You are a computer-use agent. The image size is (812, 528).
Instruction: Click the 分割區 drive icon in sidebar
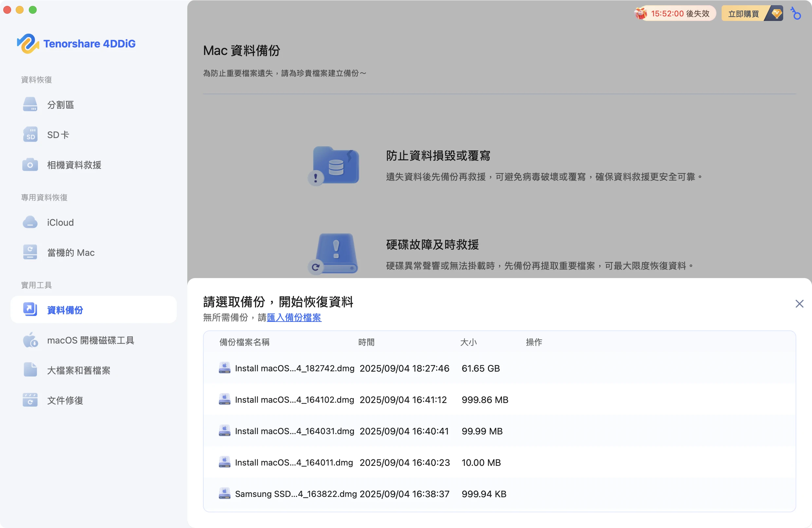(30, 105)
